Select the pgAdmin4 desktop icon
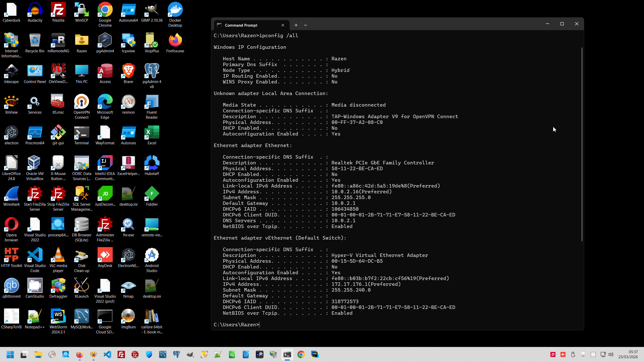This screenshot has width=644, height=362. [x=105, y=40]
